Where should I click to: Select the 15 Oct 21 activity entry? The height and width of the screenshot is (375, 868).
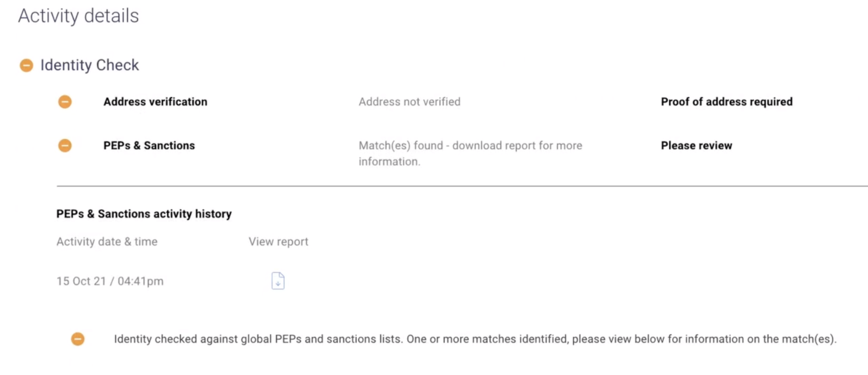pos(110,281)
